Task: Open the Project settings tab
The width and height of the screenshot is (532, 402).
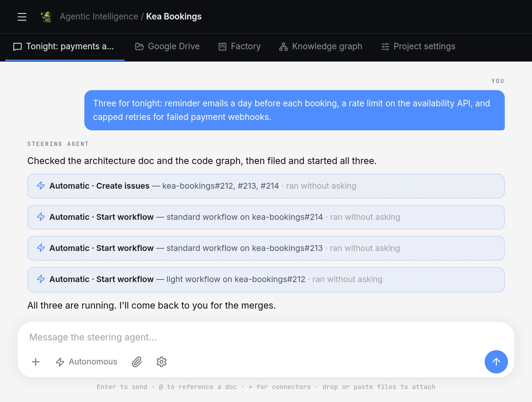Action: click(x=418, y=46)
